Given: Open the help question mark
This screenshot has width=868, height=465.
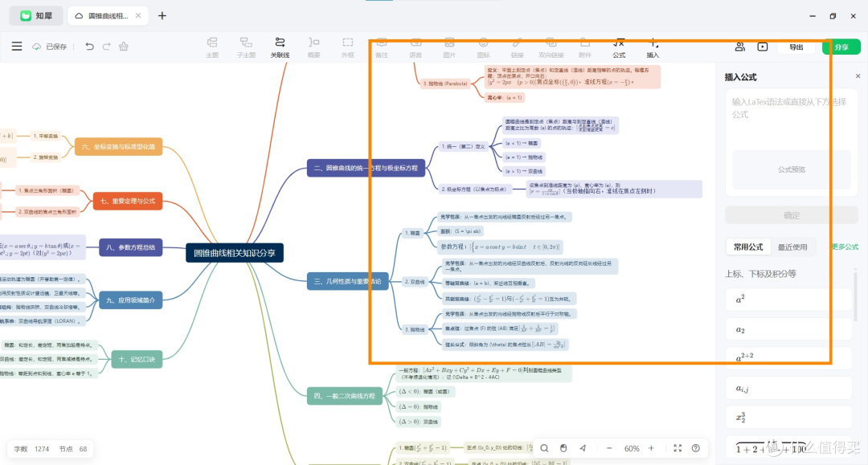Looking at the screenshot, I should (696, 448).
